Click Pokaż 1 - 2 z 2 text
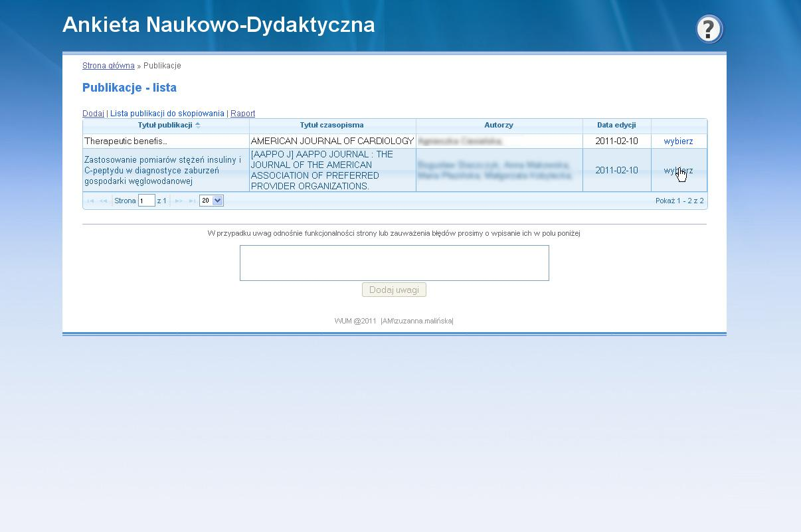Image resolution: width=801 pixels, height=532 pixels. click(x=679, y=201)
